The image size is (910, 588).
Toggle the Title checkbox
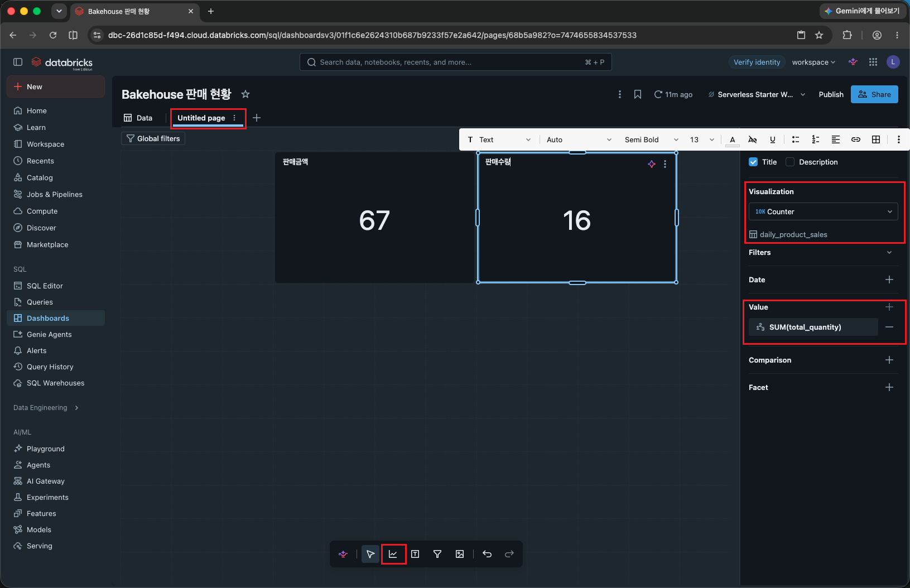[x=753, y=162]
